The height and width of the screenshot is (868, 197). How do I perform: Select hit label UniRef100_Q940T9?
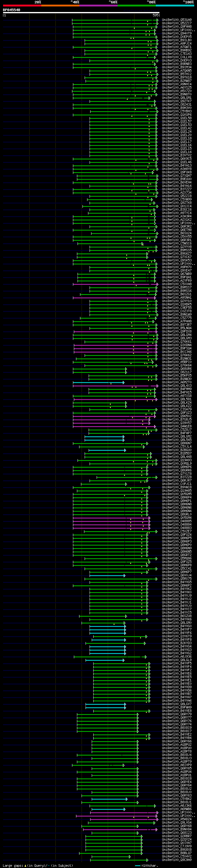coord(177,33)
